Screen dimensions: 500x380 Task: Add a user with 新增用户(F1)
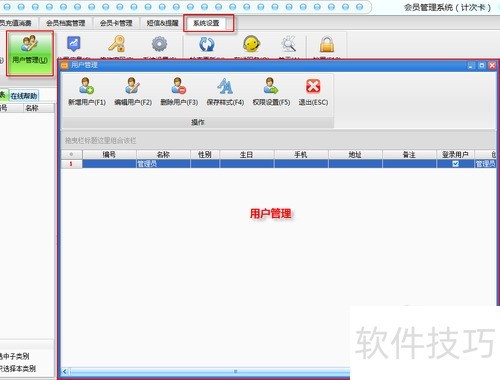click(87, 91)
